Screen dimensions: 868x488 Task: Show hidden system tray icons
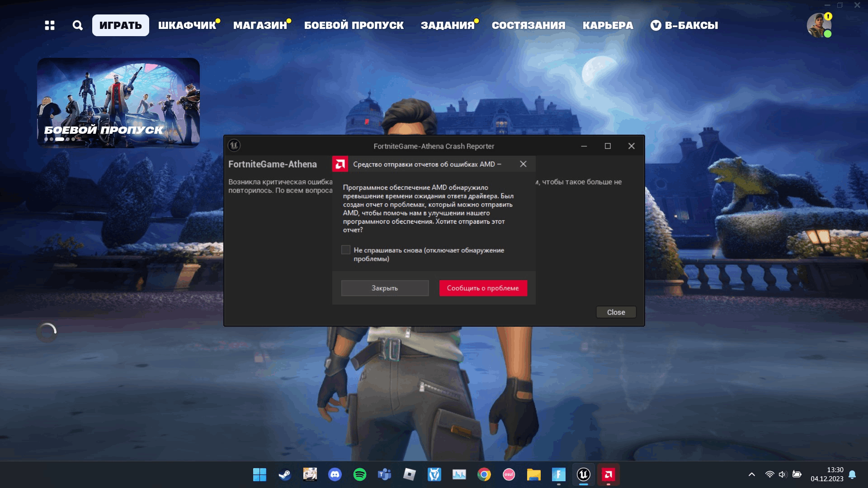coord(751,474)
